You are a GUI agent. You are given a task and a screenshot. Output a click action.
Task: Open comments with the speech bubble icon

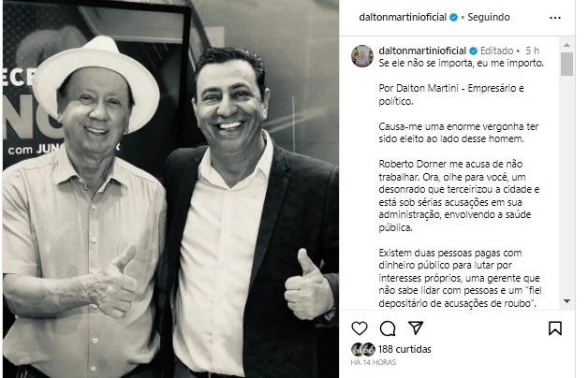coord(388,328)
